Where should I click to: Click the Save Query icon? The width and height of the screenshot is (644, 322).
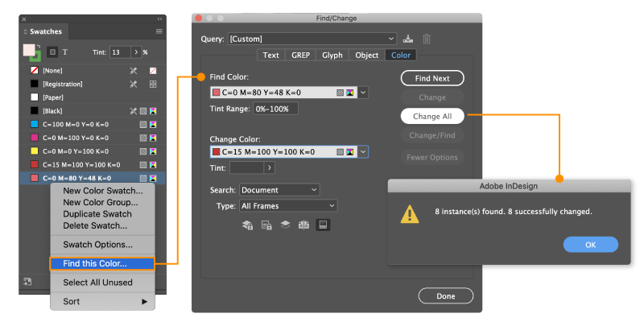[x=410, y=39]
